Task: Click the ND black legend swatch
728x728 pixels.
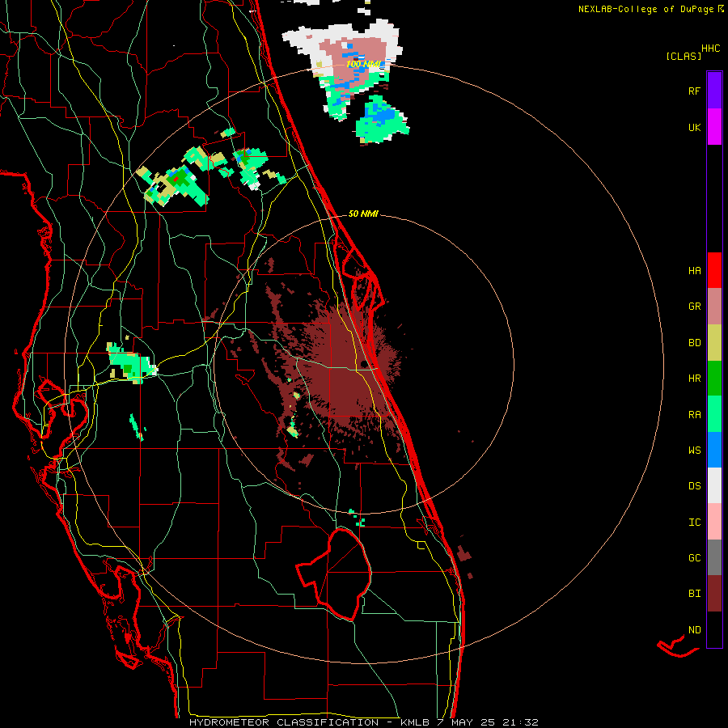Action: pos(714,629)
